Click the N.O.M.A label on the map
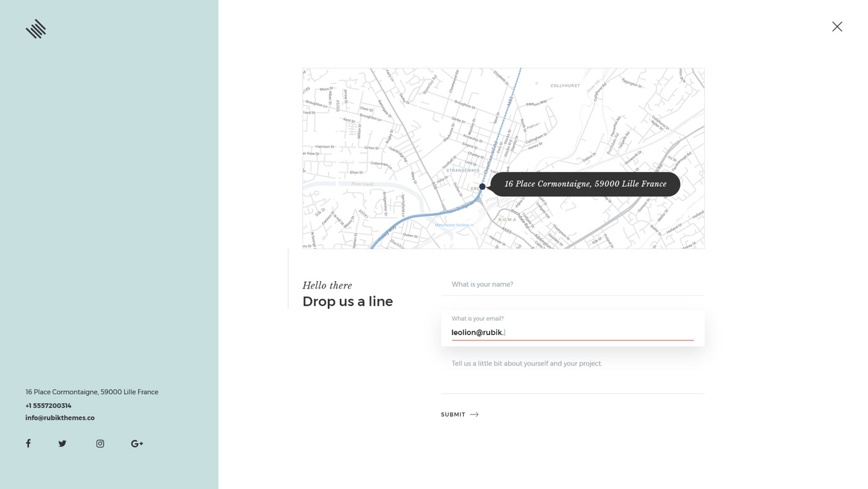Viewport: 868px width, 489px height. pyautogui.click(x=507, y=220)
